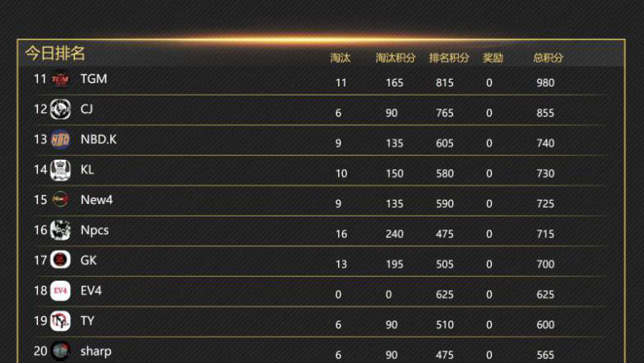Click the 淘汰积分 column header
The image size is (644, 363).
click(x=396, y=58)
